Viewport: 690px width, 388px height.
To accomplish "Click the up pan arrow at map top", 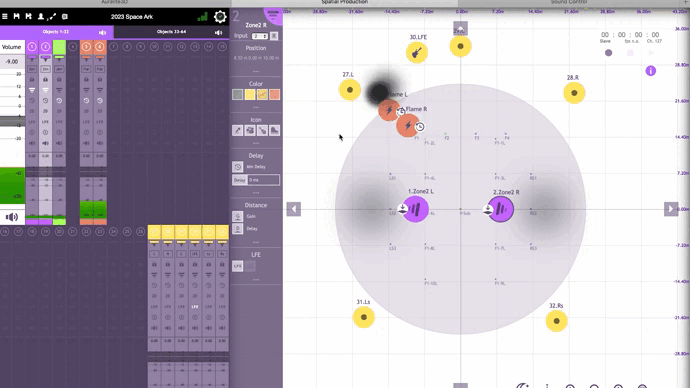I will click(460, 28).
